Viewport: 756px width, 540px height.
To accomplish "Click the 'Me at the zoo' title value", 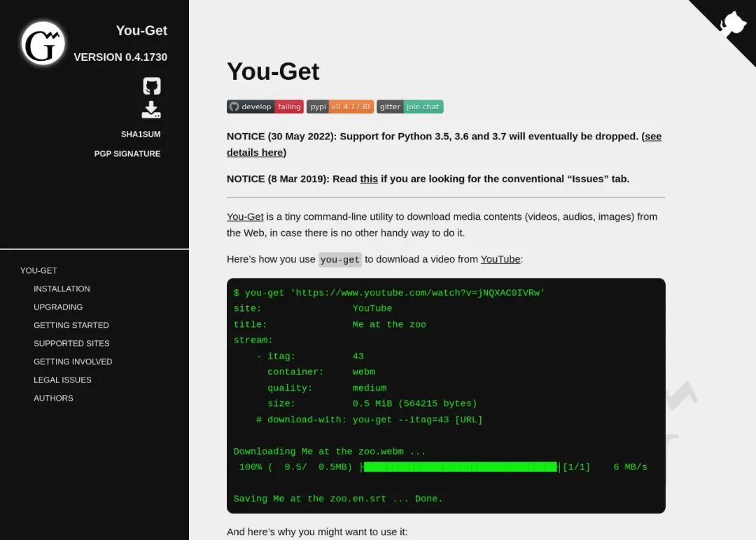I will click(389, 324).
